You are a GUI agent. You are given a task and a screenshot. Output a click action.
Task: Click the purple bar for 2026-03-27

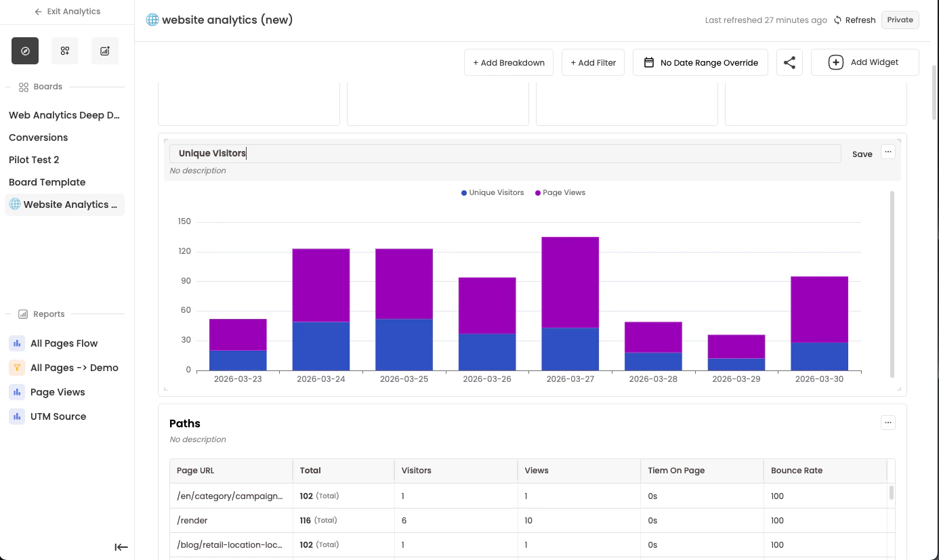(x=570, y=282)
